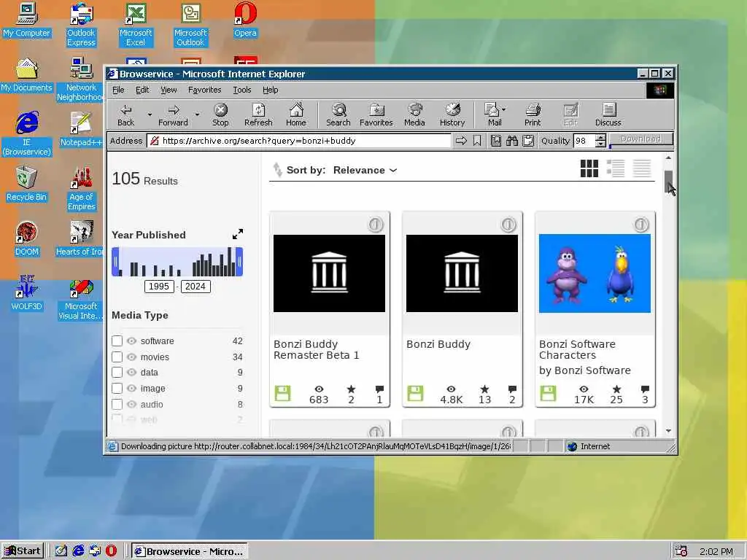Open the Help menu
The height and width of the screenshot is (560, 747).
(x=270, y=90)
